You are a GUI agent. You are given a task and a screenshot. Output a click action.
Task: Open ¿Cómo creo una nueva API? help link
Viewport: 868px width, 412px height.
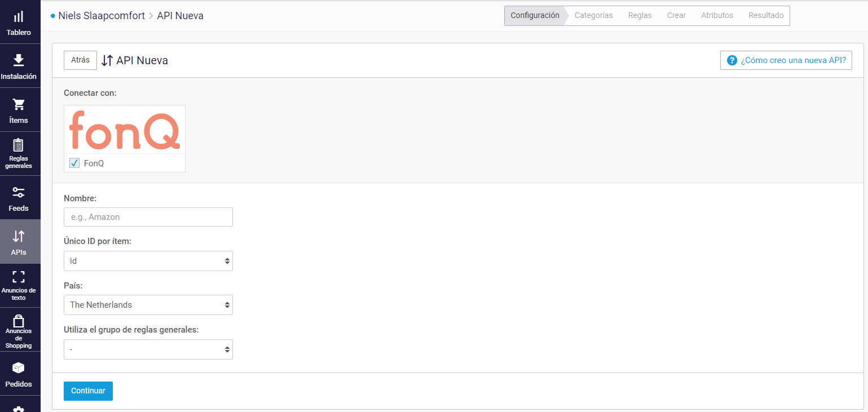click(x=786, y=60)
